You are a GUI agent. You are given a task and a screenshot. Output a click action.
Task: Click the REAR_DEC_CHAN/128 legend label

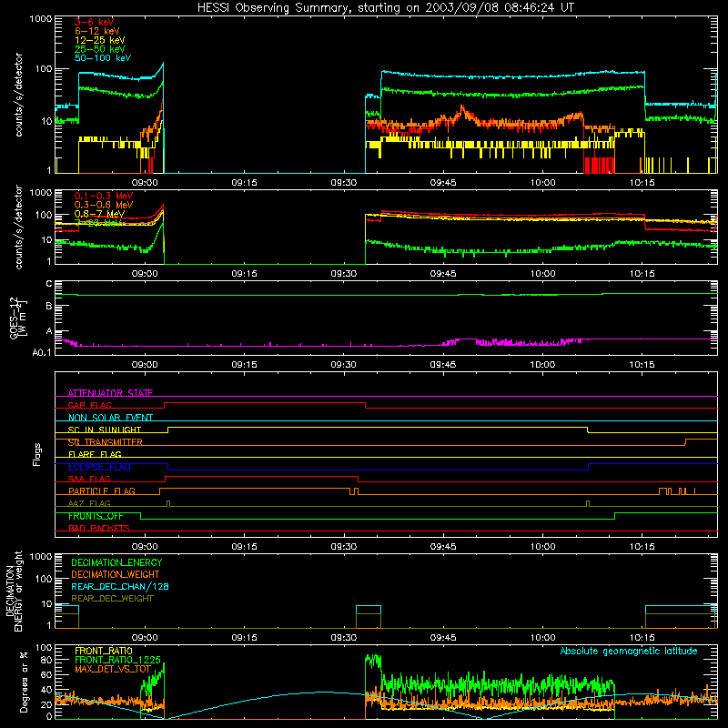(x=120, y=586)
